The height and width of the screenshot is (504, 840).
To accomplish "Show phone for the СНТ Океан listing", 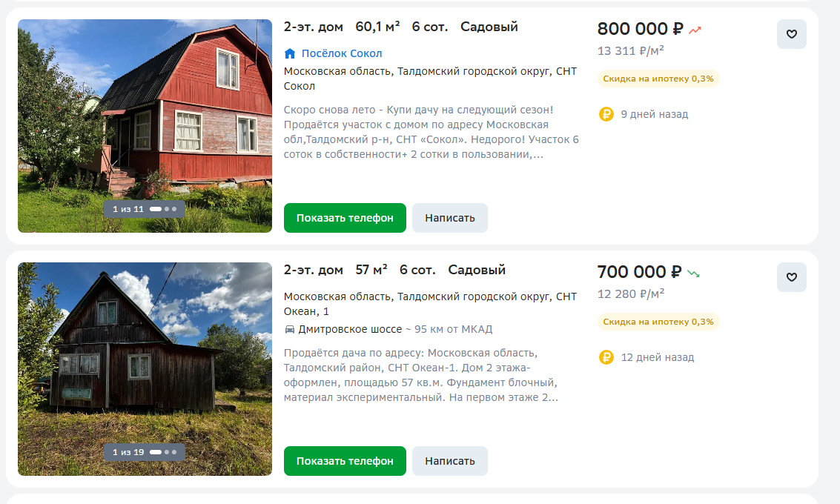I will click(345, 461).
